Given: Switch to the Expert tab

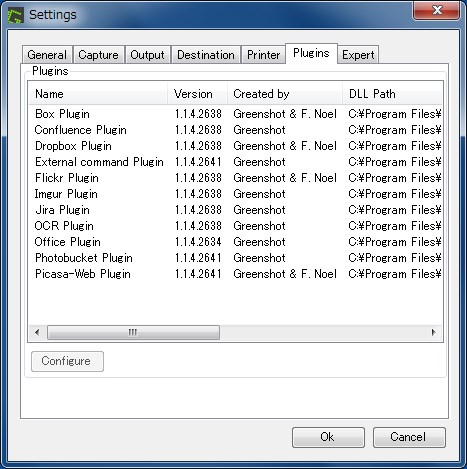Looking at the screenshot, I should point(358,55).
